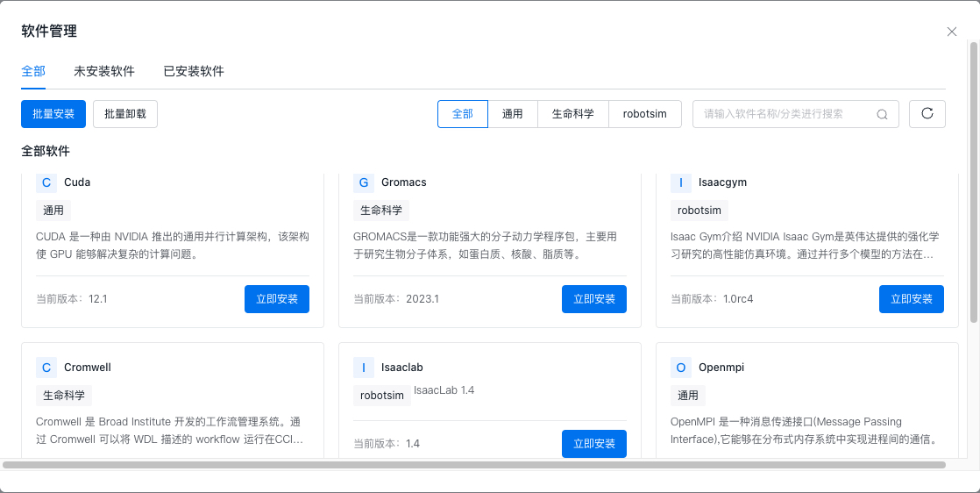Click the 生命科学 tag on the Cromwell card
The image size is (980, 493).
64,396
